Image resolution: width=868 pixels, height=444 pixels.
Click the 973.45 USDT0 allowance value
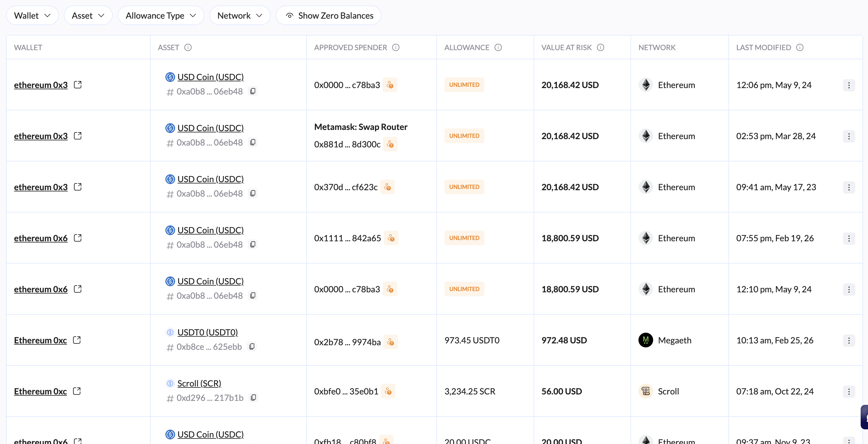472,341
